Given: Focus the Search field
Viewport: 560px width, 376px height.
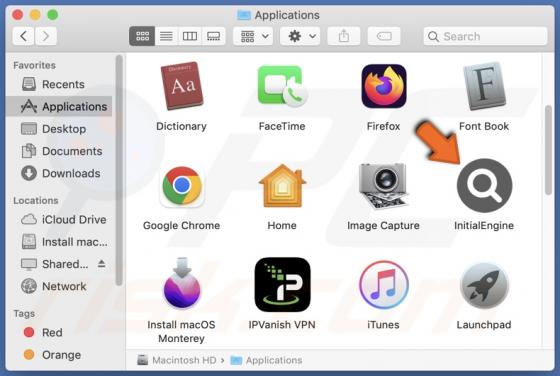Looking at the screenshot, I should pos(485,36).
